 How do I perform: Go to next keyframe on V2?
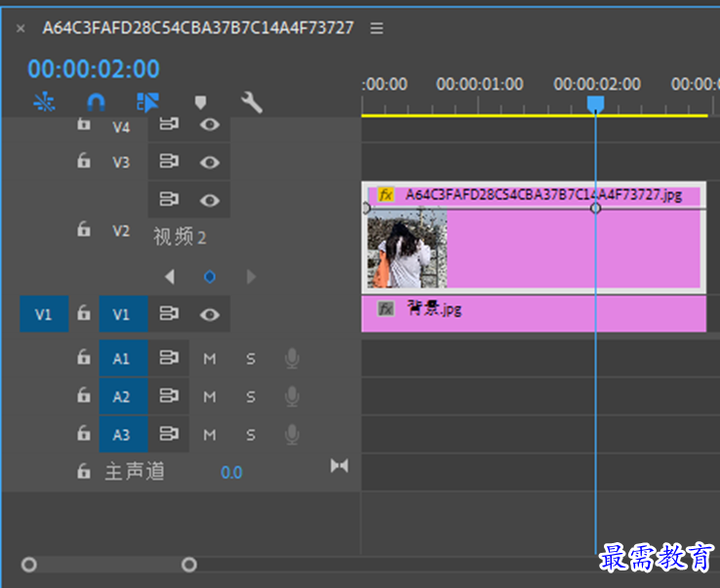click(x=251, y=277)
